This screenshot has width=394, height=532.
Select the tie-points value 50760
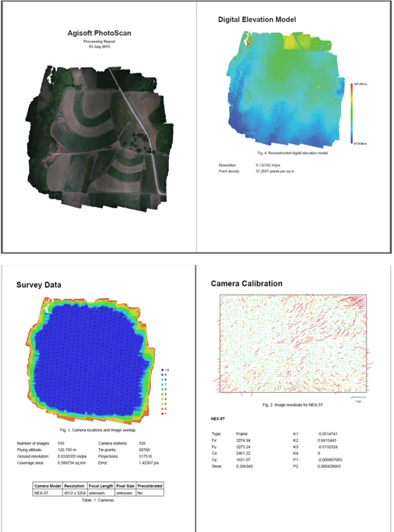144,450
